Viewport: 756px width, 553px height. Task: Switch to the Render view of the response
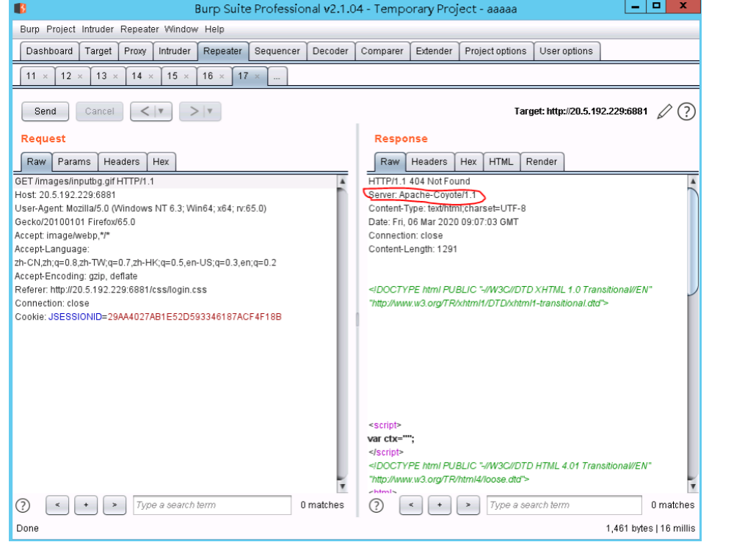coord(543,161)
